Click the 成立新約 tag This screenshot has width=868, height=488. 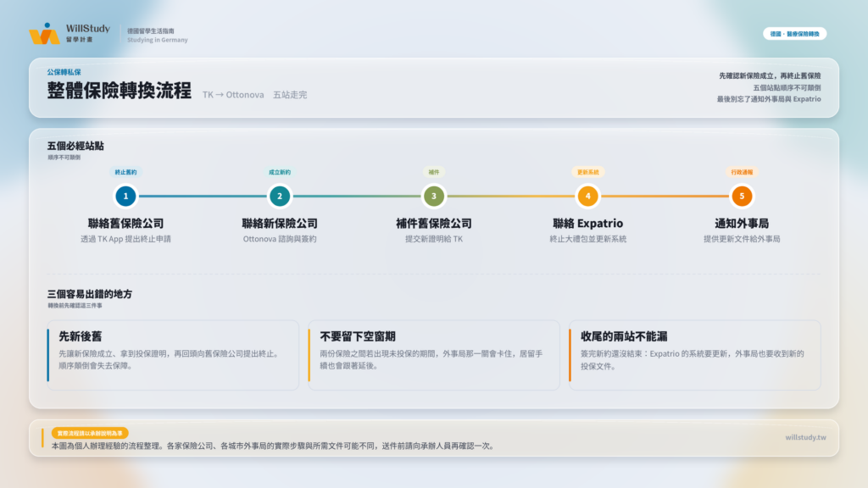point(280,172)
